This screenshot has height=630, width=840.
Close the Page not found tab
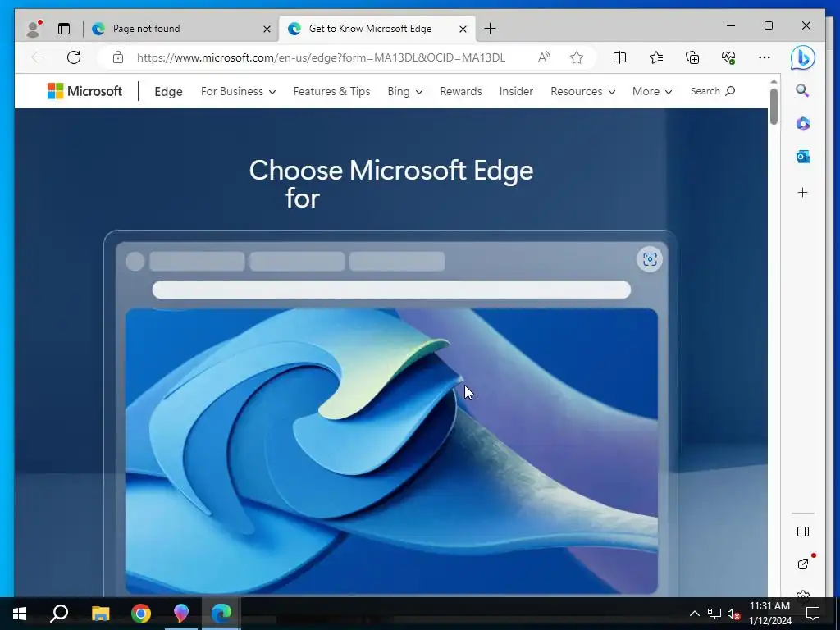pyautogui.click(x=267, y=29)
